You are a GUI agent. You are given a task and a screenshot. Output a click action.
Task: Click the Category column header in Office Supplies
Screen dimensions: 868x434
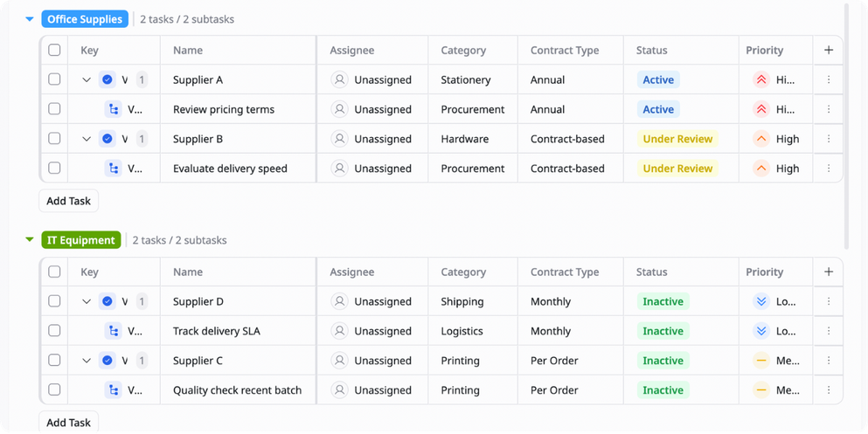(x=463, y=51)
